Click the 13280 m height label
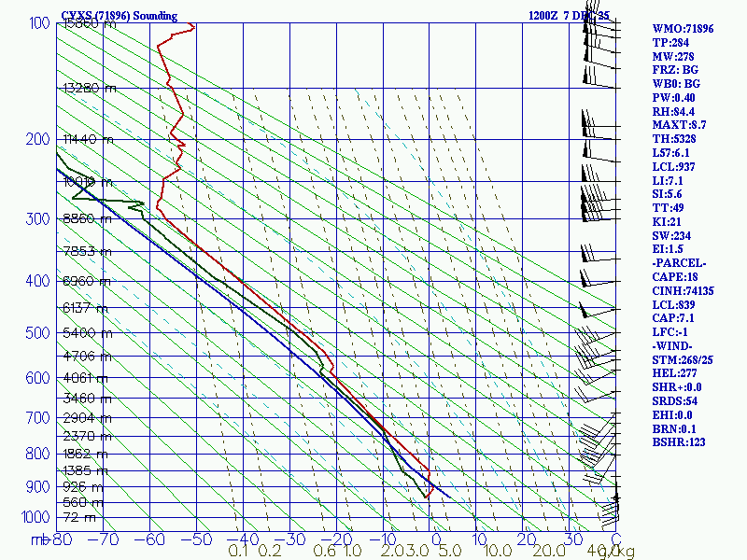The height and width of the screenshot is (560, 747). [x=90, y=88]
